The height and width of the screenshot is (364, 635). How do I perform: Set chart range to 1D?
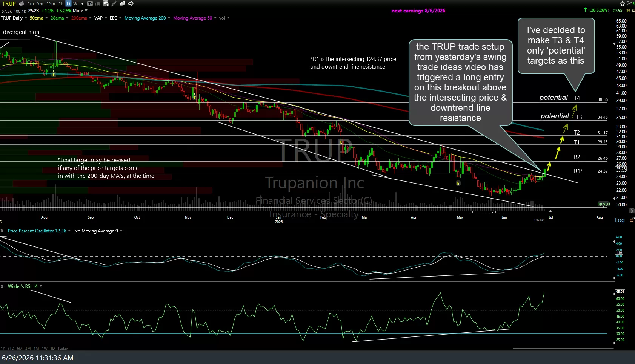point(52,348)
